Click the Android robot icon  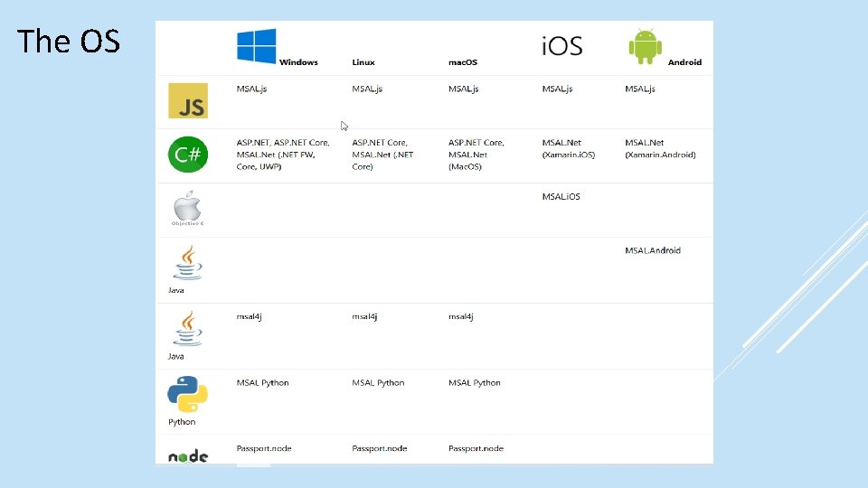645,46
